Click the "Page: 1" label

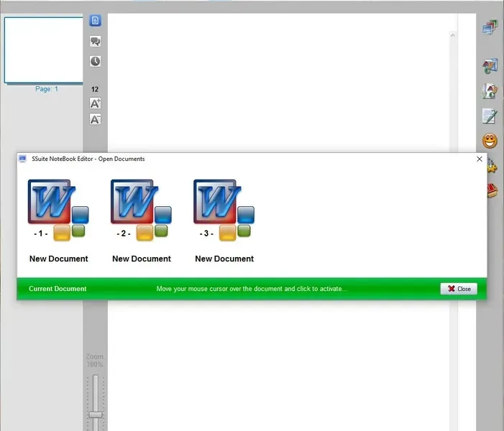click(47, 89)
